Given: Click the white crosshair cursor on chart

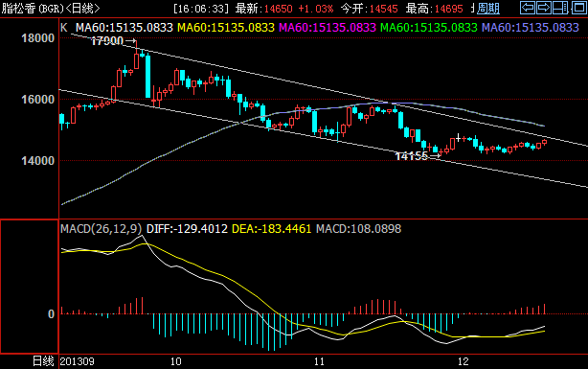Looking at the screenshot, I should tap(458, 138).
